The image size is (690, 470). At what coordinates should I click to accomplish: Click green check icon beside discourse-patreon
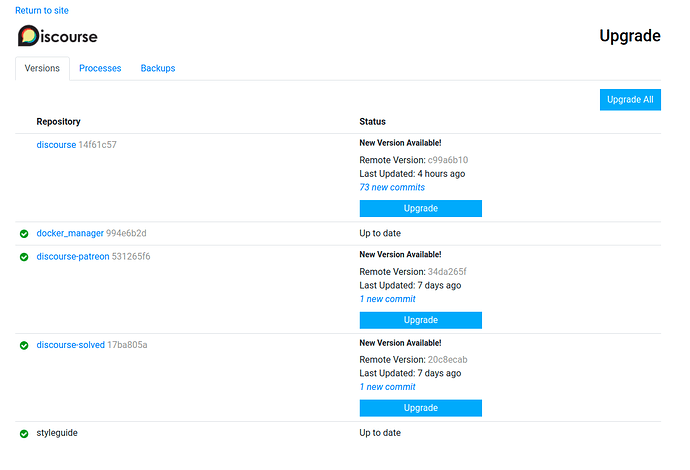coord(24,257)
